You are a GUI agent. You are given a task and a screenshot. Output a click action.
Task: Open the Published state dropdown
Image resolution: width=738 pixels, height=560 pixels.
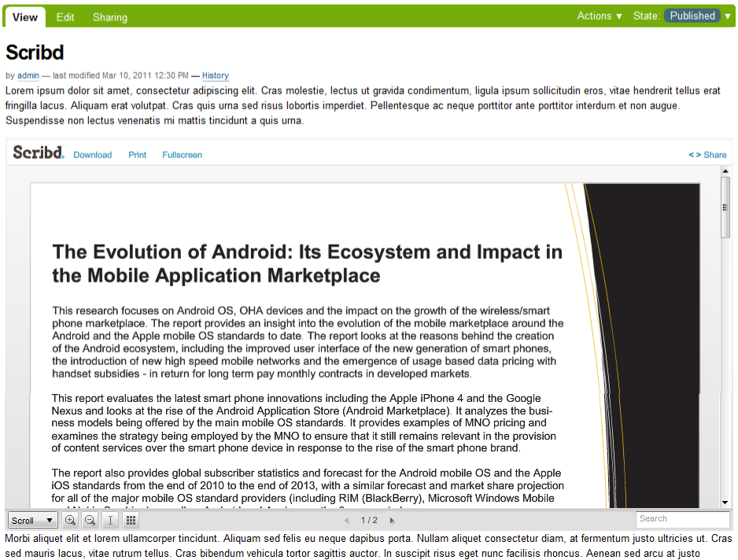pyautogui.click(x=697, y=16)
